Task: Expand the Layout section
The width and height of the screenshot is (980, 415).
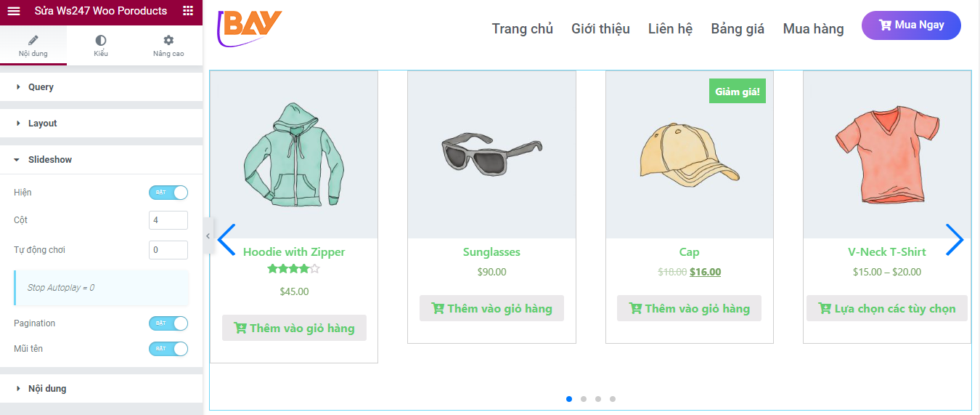Action: pyautogui.click(x=42, y=124)
